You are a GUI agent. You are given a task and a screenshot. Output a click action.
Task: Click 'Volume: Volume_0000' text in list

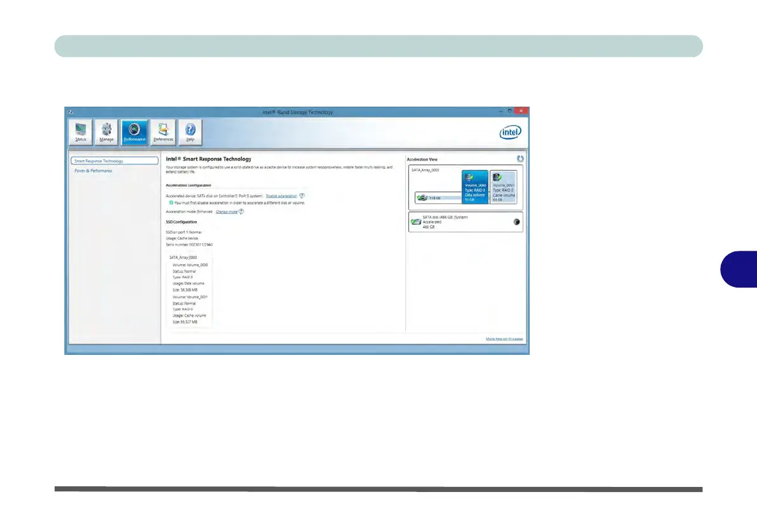pos(191,265)
